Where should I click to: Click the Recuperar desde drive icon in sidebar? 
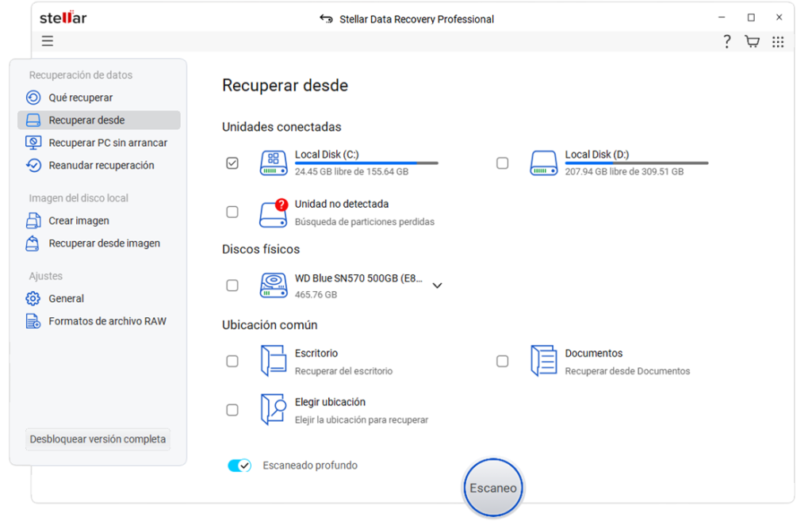pos(33,120)
